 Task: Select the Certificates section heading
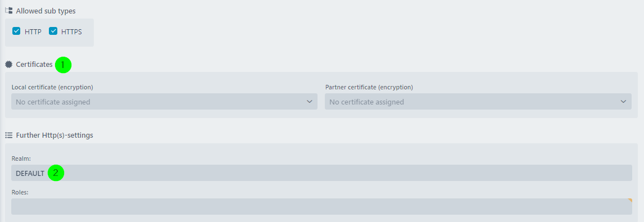click(34, 65)
